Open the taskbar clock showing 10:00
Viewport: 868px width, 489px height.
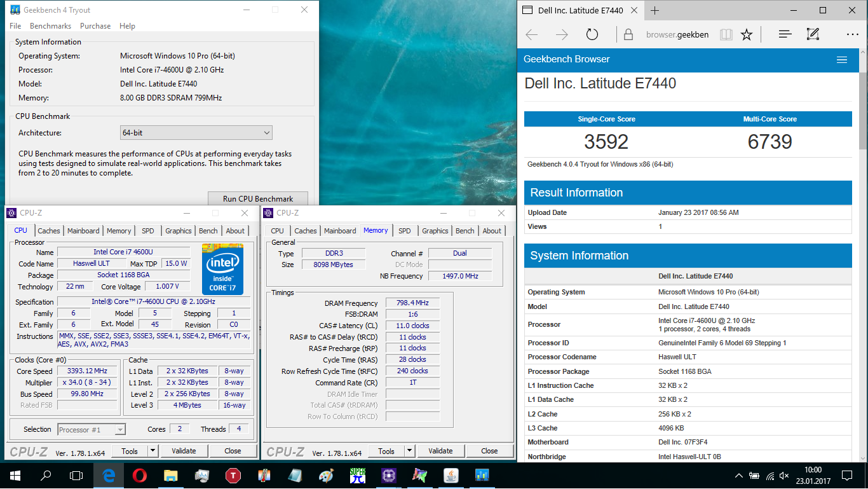click(x=813, y=475)
